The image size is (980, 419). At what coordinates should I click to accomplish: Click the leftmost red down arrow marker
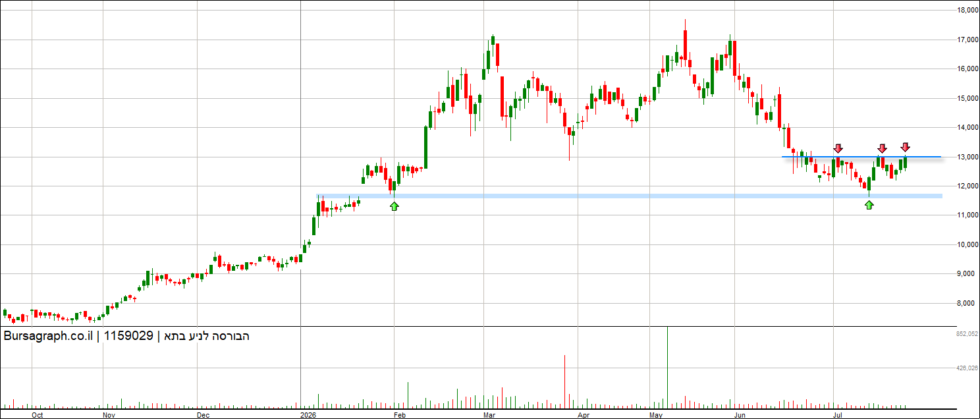[x=838, y=148]
